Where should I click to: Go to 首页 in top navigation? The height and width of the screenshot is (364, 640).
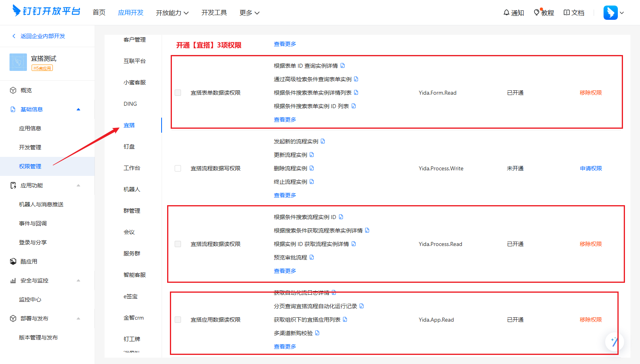point(99,13)
